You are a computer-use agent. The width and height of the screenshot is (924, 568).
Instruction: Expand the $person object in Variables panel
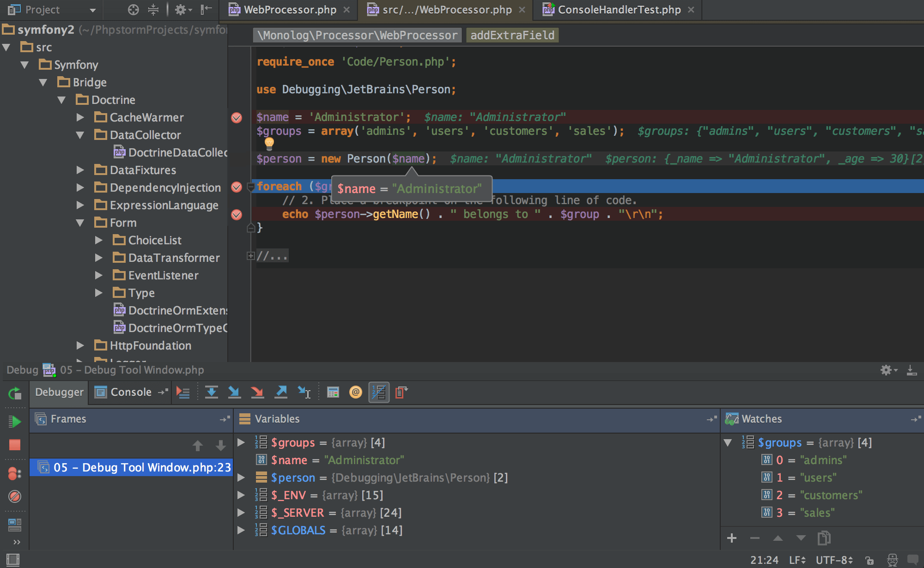244,477
